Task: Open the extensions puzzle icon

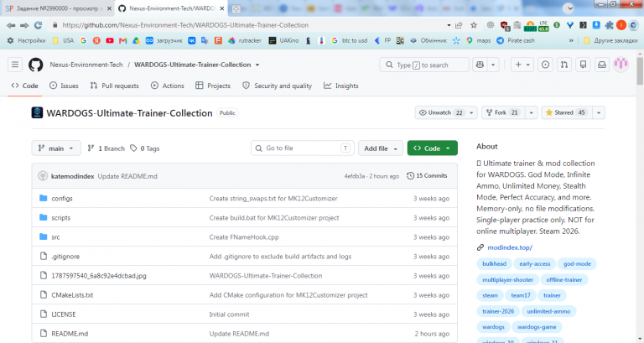Action: point(609,25)
